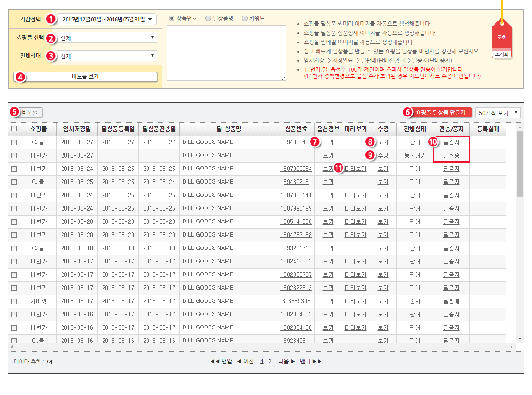Focus the search keyword text area
This screenshot has height=395, width=532.
[x=226, y=53]
